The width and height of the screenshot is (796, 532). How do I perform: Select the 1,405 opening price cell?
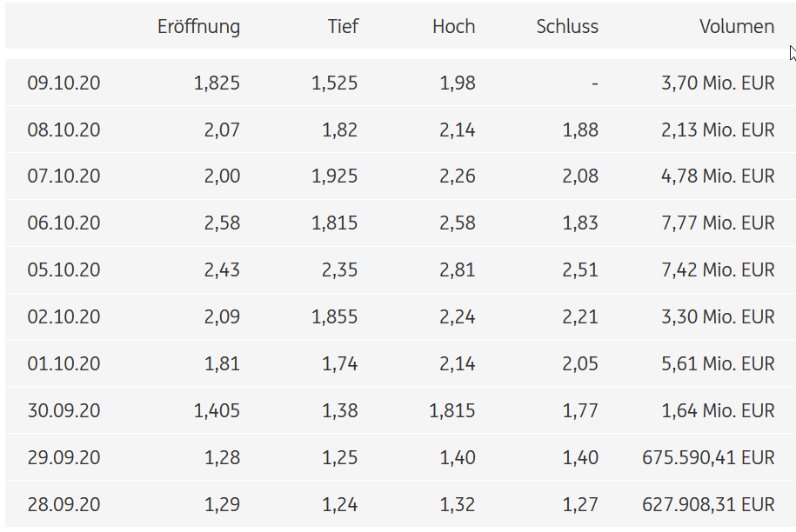coord(217,411)
